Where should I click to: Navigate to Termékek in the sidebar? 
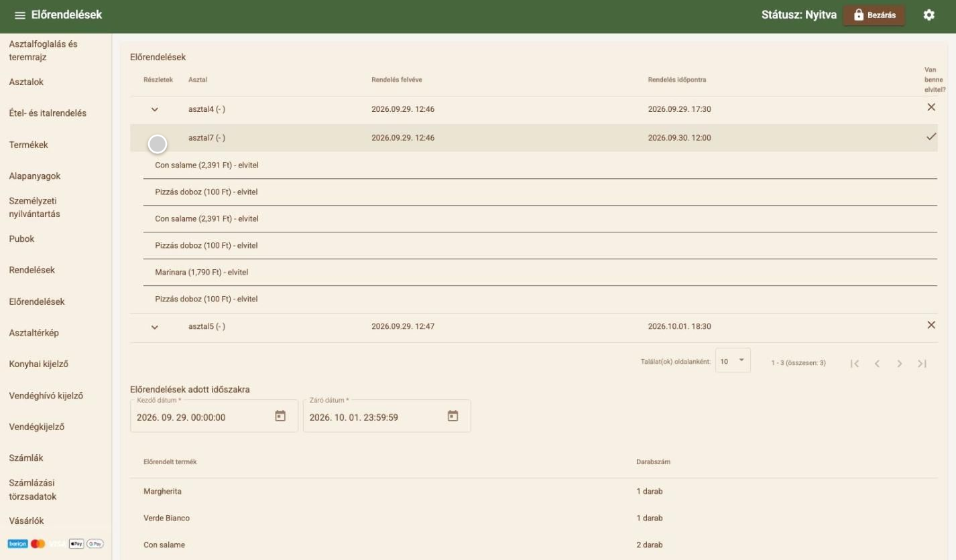28,145
